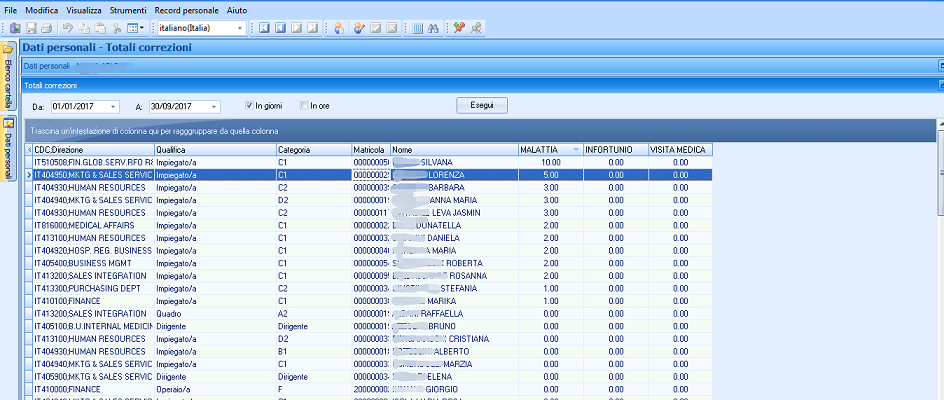Uncheck the 'In giorni' checkbox
Screen dimensions: 944x400
point(250,106)
